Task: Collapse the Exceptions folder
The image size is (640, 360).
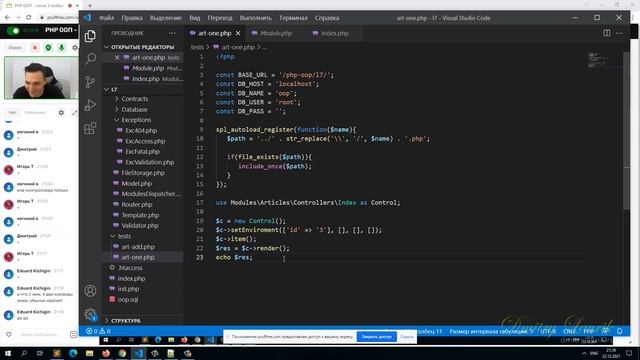Action: point(136,120)
